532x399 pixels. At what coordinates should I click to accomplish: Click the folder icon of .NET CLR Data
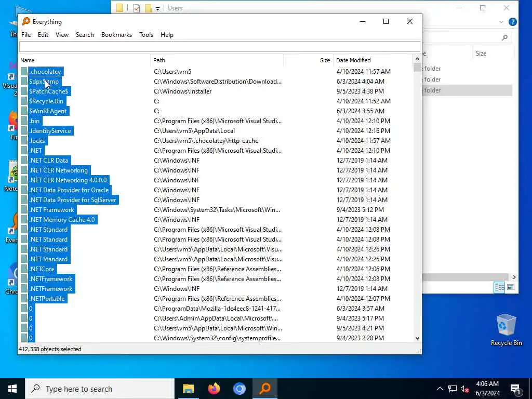coord(24,160)
